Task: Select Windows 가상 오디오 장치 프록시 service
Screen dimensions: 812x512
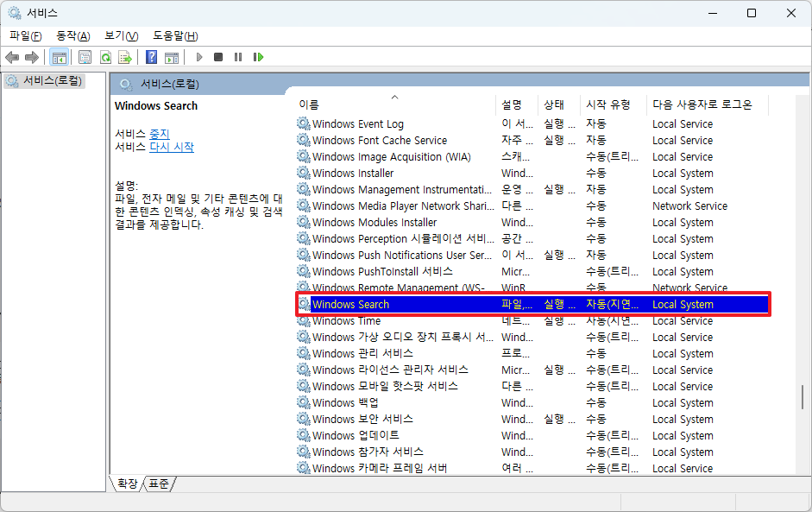Action: pyautogui.click(x=403, y=337)
